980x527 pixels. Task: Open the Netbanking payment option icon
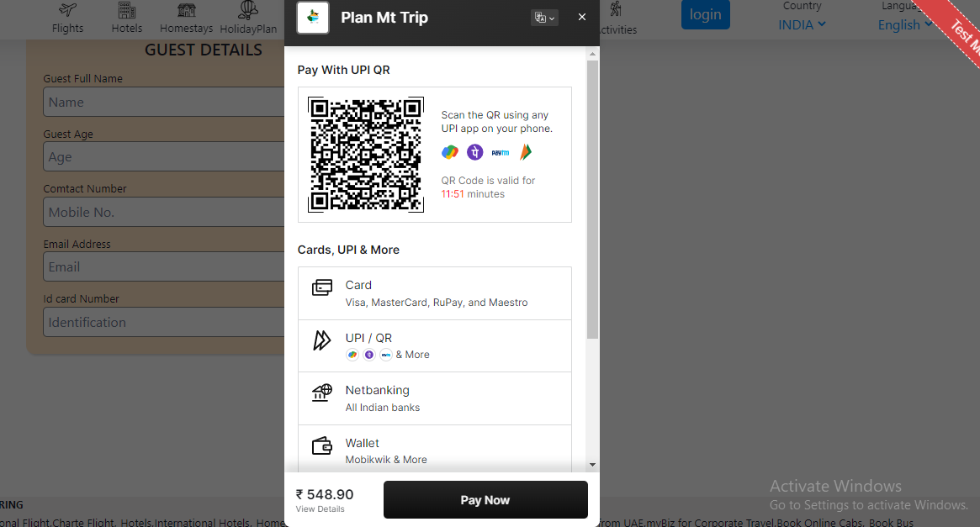tap(322, 393)
